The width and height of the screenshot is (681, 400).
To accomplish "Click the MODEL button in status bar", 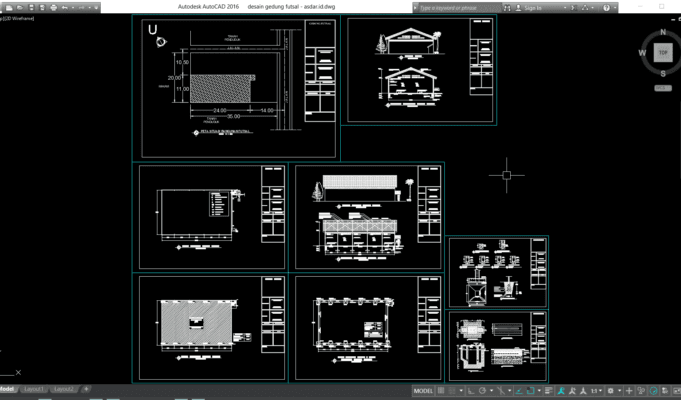I will pyautogui.click(x=423, y=391).
